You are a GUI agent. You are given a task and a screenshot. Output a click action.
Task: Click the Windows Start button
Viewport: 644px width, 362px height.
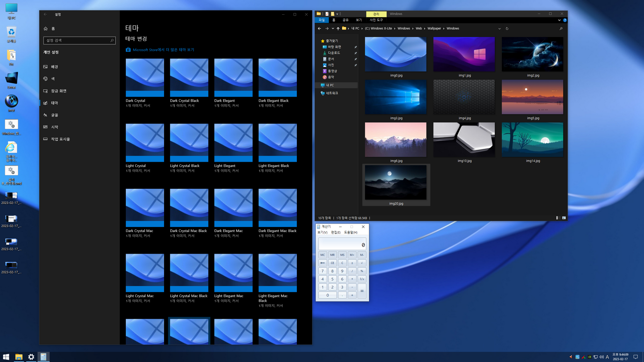pyautogui.click(x=6, y=357)
